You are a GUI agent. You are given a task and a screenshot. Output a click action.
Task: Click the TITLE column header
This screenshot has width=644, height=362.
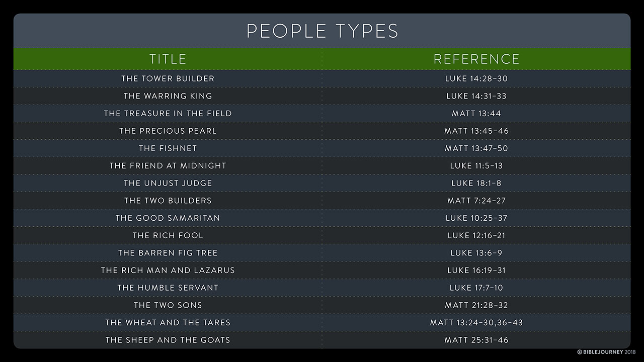[x=168, y=59]
